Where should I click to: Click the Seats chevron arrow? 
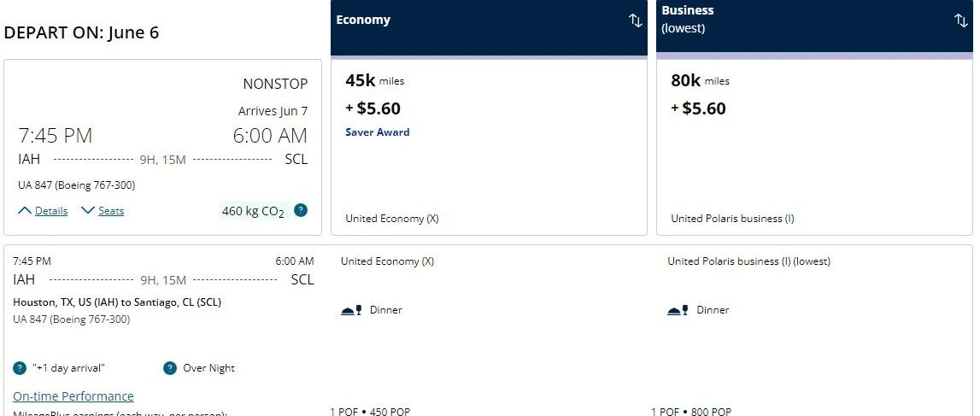(88, 211)
